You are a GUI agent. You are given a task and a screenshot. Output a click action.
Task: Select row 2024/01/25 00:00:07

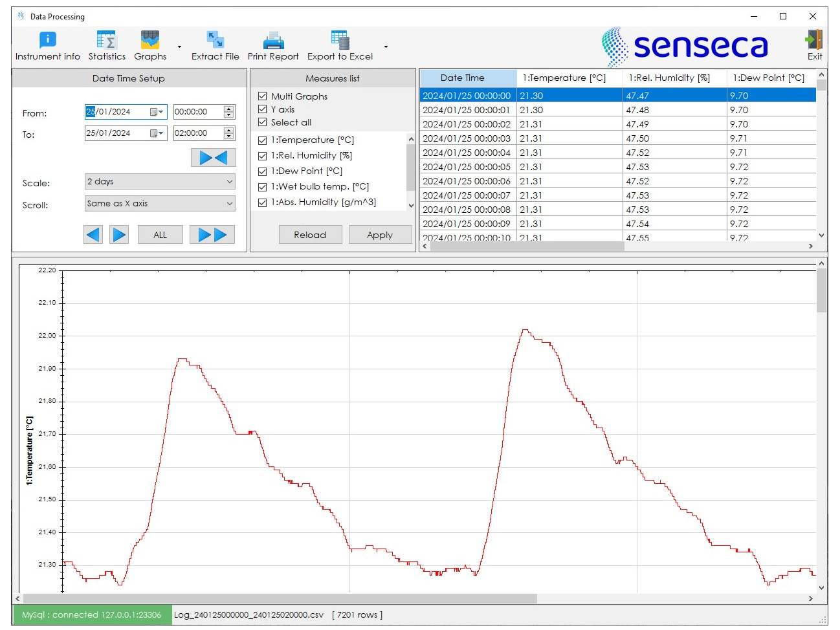point(618,195)
